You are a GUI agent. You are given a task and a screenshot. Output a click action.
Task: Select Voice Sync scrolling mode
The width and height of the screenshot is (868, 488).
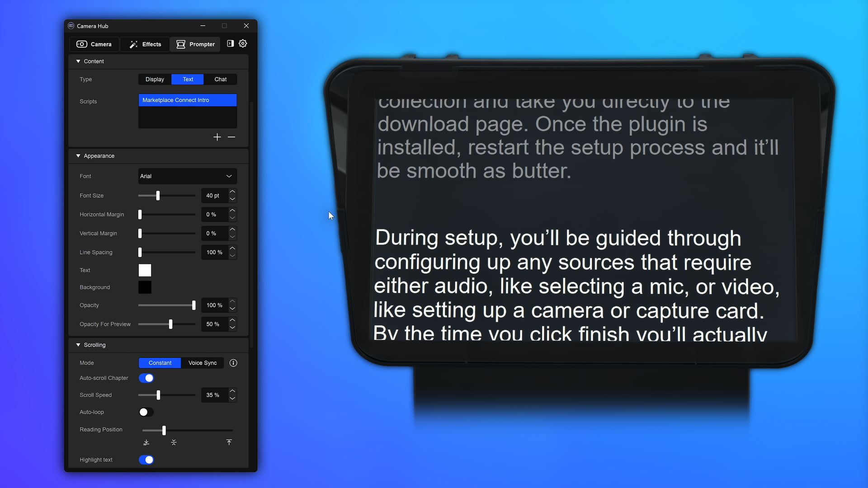coord(203,363)
